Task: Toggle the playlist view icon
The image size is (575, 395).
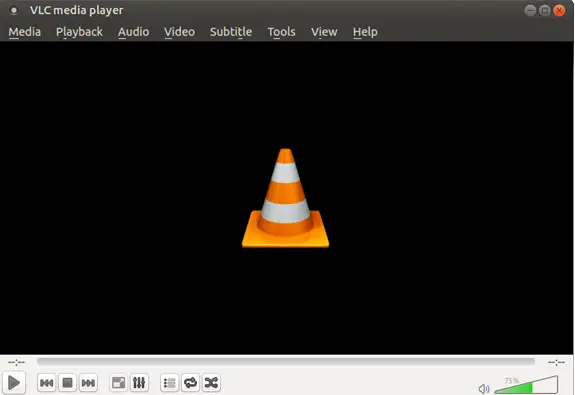Action: pos(169,383)
